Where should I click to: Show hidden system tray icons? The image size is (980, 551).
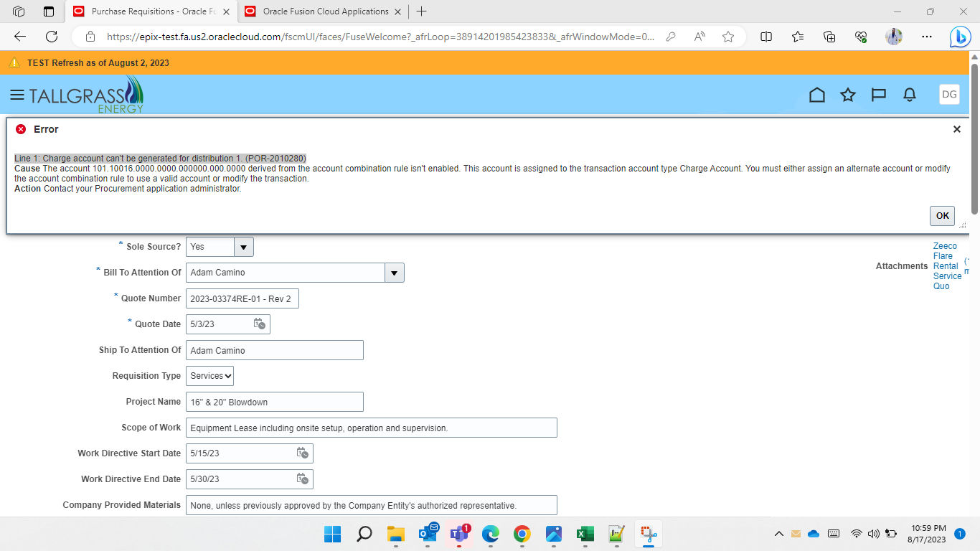tap(778, 534)
